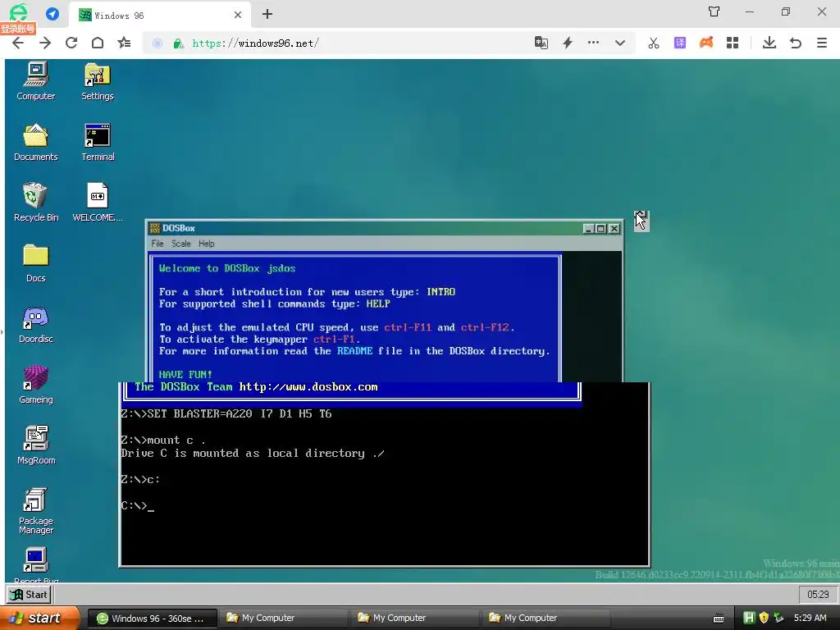840x630 pixels.
Task: Open the browser downloads icon
Action: click(x=769, y=43)
